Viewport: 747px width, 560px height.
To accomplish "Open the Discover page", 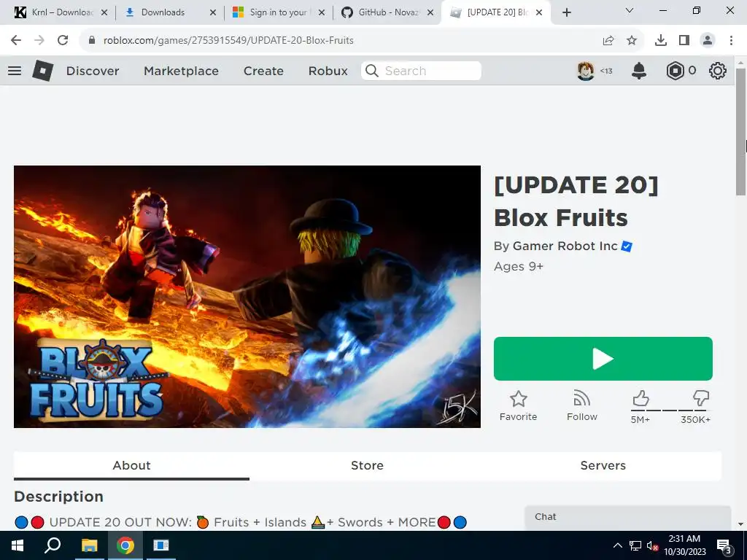I will pyautogui.click(x=93, y=71).
